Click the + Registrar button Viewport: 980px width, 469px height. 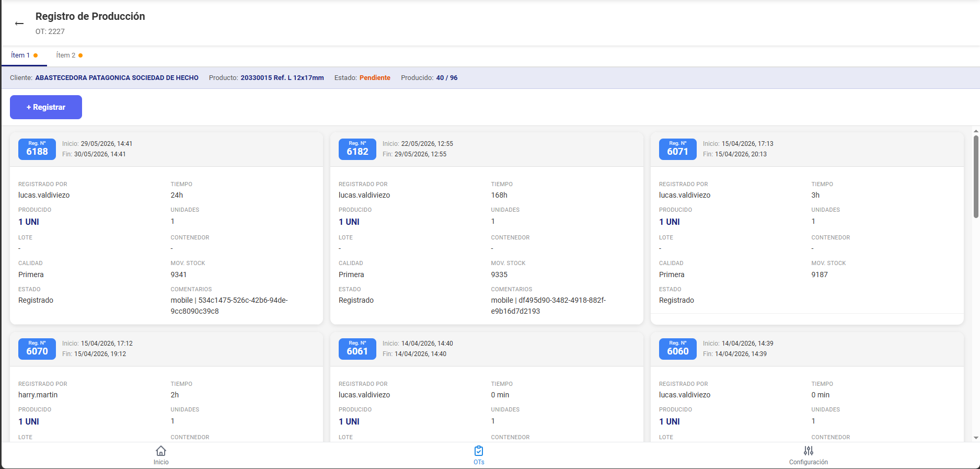[46, 107]
